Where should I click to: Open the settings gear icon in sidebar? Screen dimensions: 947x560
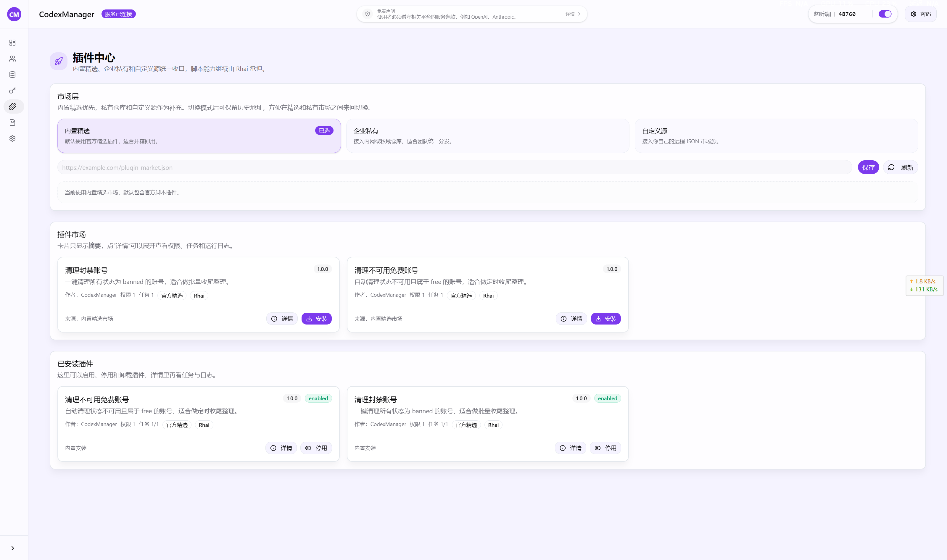tap(12, 138)
